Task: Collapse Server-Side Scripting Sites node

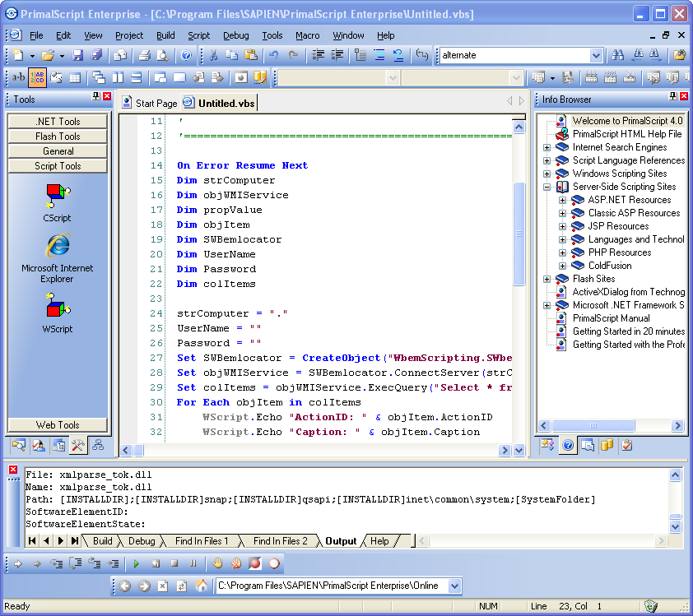Action: pos(546,187)
